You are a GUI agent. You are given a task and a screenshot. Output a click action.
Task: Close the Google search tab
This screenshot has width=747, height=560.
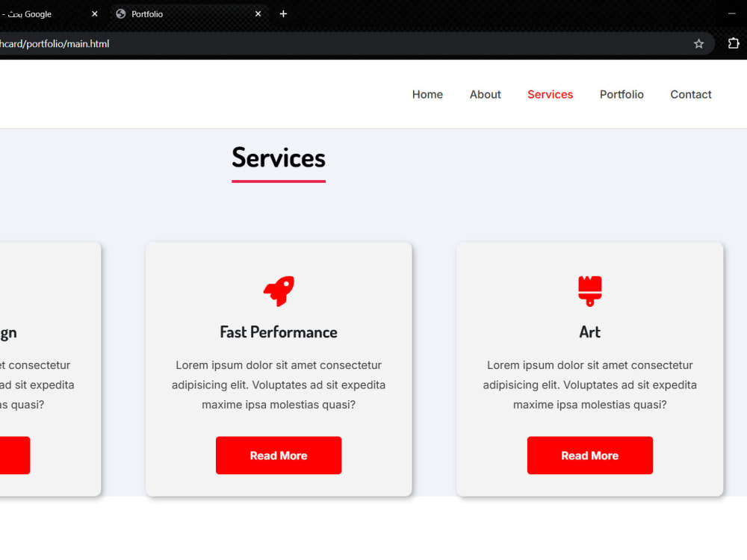[94, 13]
